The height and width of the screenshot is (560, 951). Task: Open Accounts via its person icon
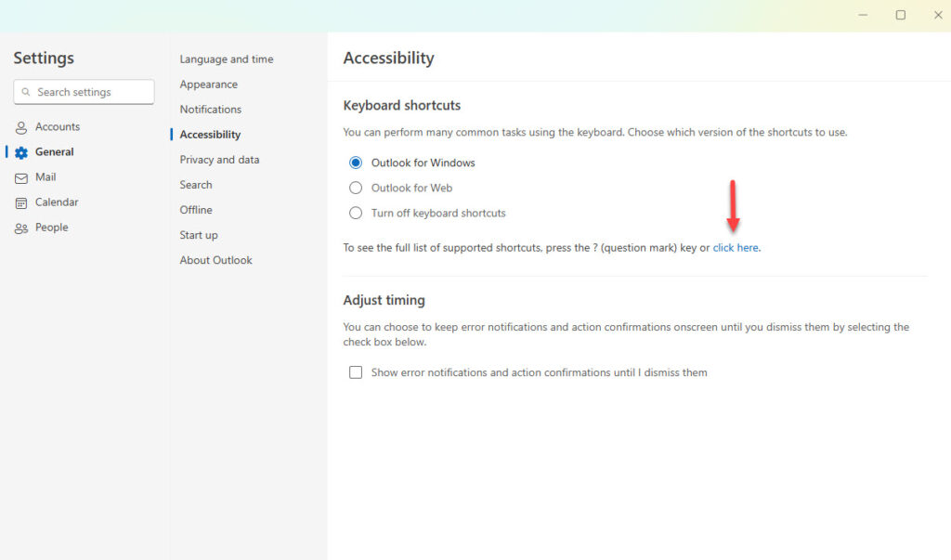(x=21, y=127)
